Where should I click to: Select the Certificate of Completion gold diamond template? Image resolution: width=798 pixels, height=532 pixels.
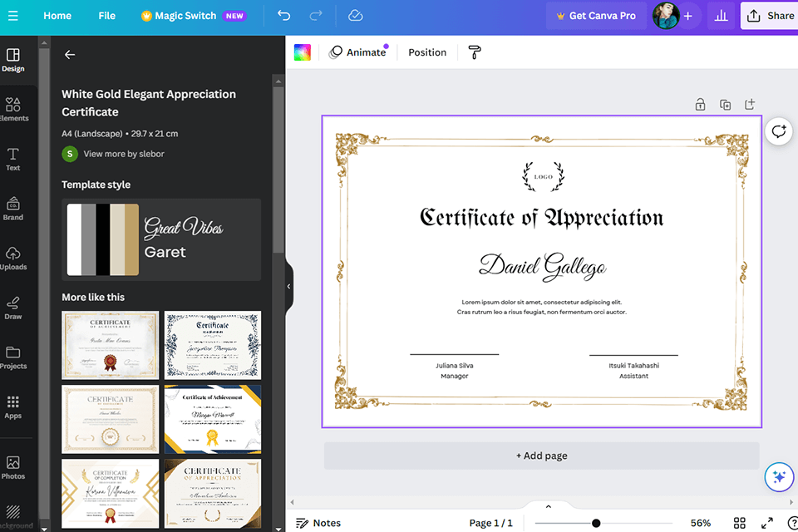point(110,493)
